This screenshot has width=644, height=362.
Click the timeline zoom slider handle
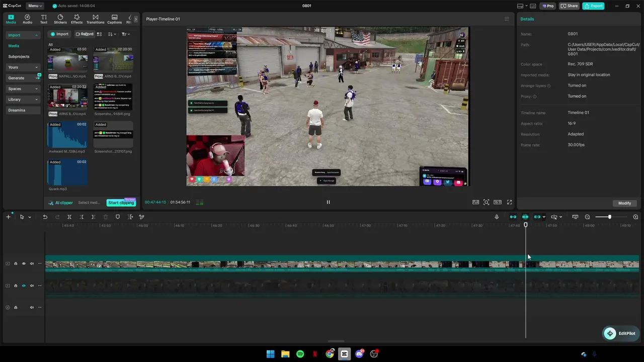click(609, 217)
